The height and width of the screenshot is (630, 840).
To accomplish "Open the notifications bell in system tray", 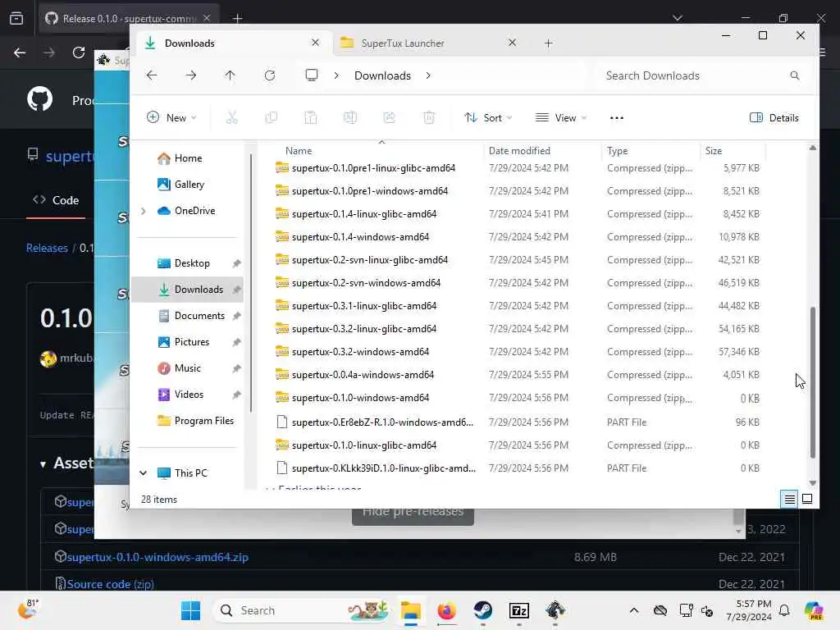I will [x=784, y=610].
